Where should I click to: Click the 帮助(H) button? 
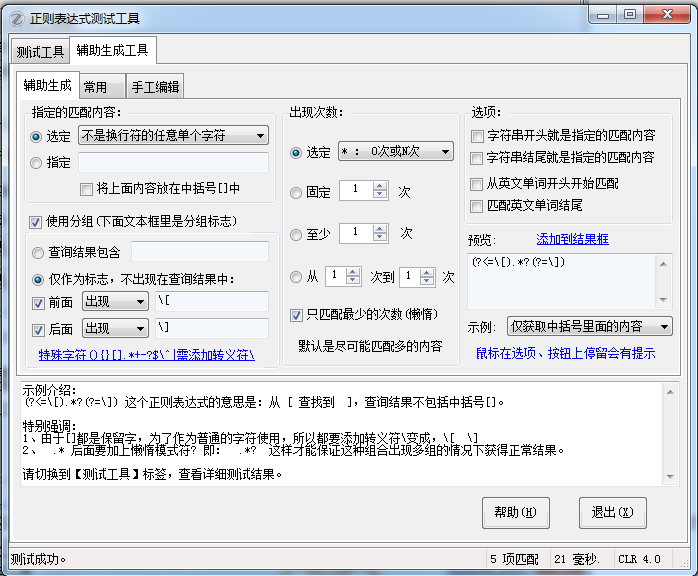pyautogui.click(x=516, y=513)
